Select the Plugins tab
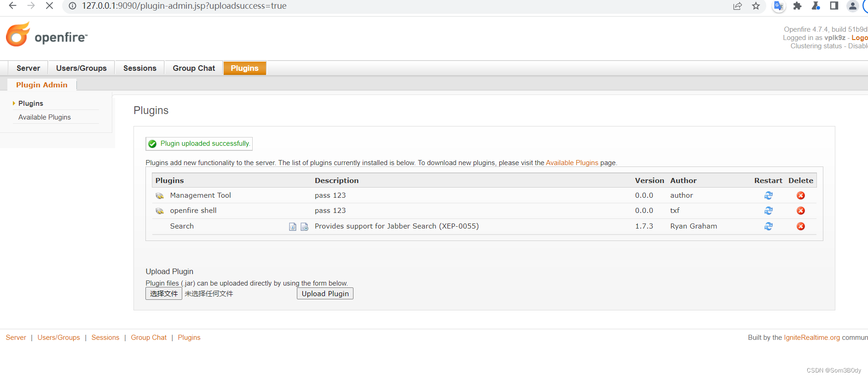 pos(244,68)
